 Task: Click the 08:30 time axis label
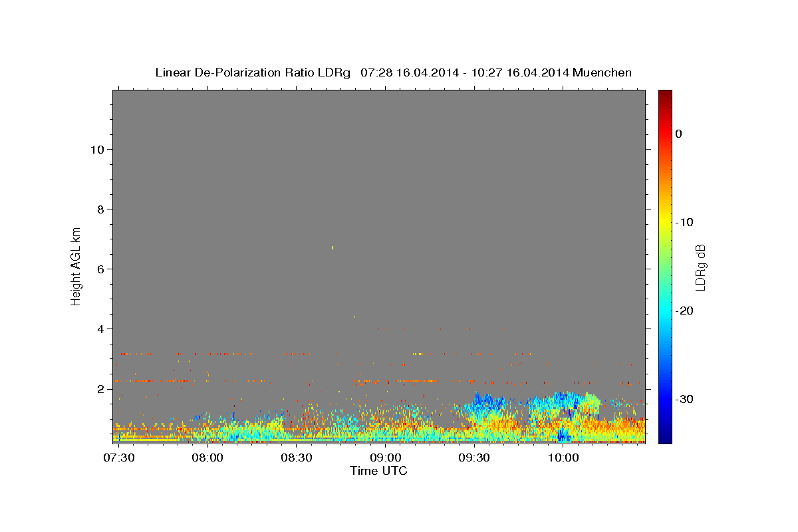click(297, 459)
